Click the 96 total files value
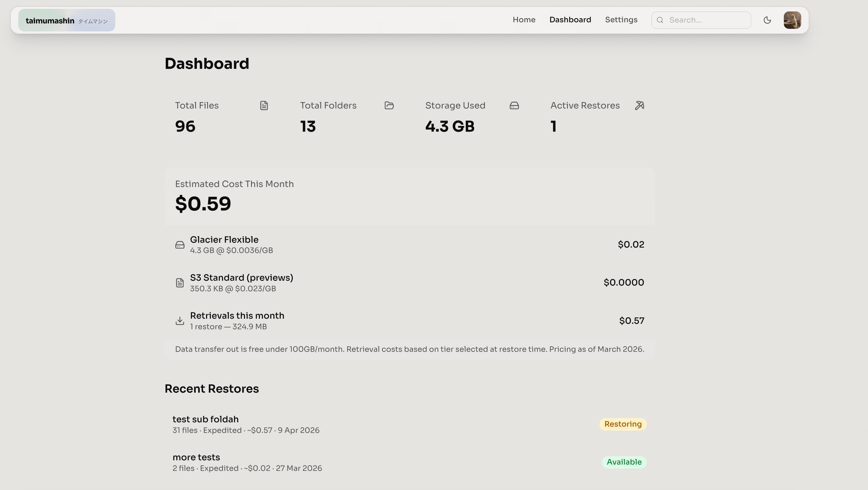Screen dimensions: 868x490 pyautogui.click(x=185, y=126)
